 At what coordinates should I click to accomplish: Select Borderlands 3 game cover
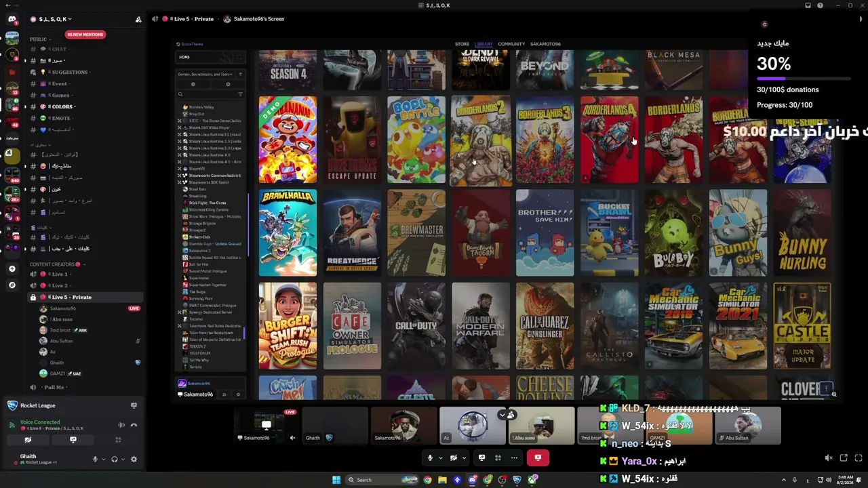(x=545, y=140)
